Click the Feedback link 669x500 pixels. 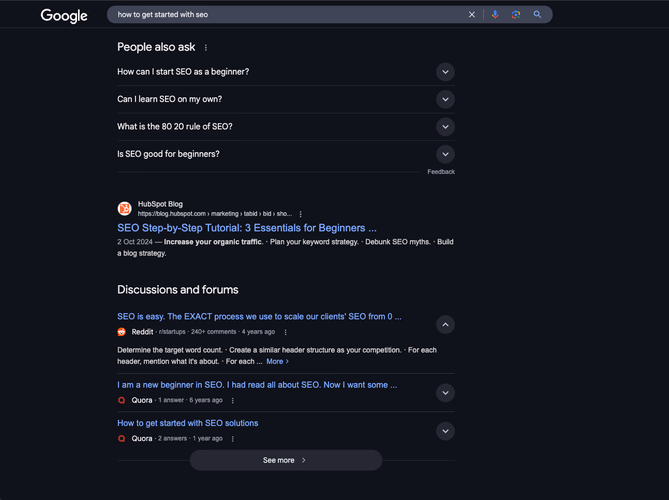click(441, 172)
